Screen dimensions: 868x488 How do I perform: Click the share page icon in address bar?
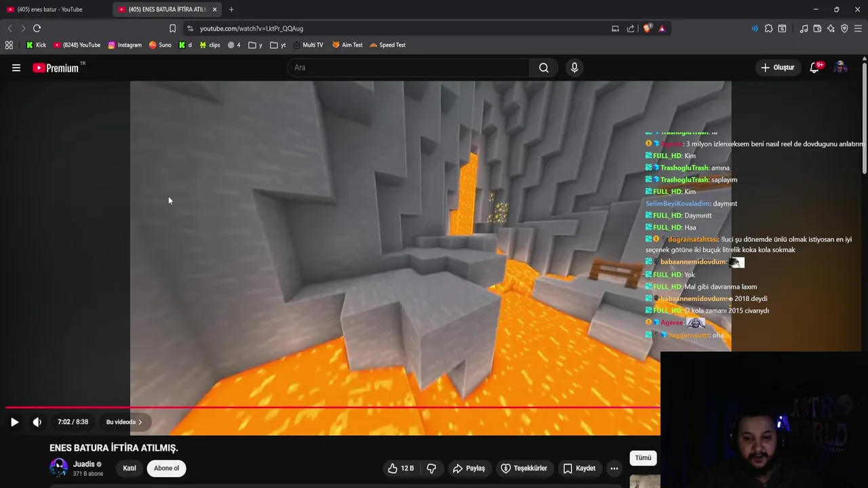[x=631, y=28]
